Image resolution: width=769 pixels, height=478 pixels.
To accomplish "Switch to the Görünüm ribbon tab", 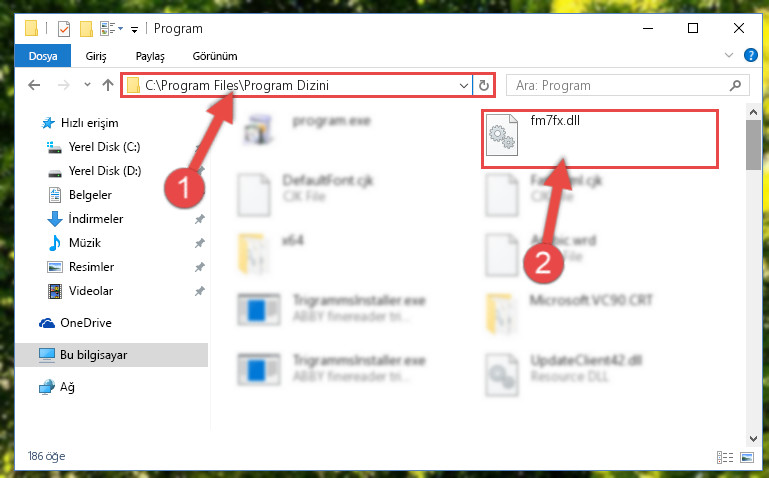I will tap(215, 56).
